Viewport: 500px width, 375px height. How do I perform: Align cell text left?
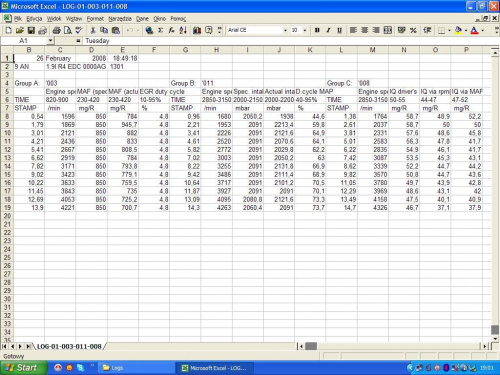(353, 30)
